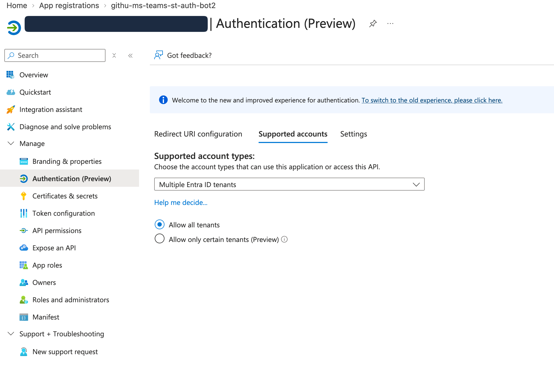Viewport: 554px width, 392px height.
Task: Collapse the Support + Troubleshooting section chevron
Action: (x=11, y=334)
